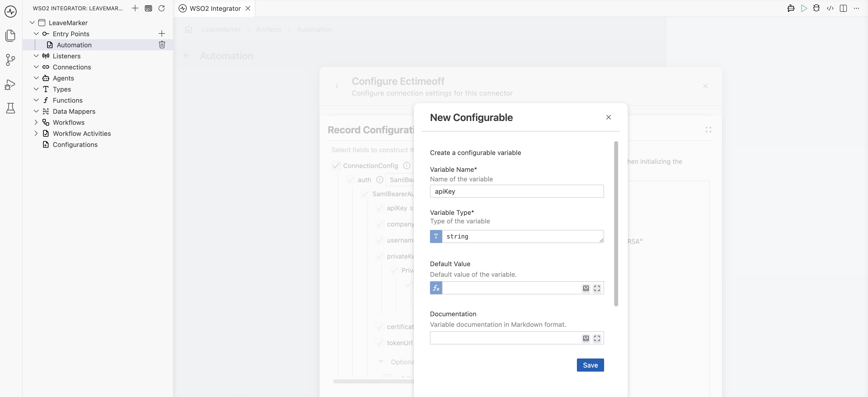This screenshot has width=868, height=397.
Task: Open helper pane icon in Default Value field
Action: coord(586,288)
